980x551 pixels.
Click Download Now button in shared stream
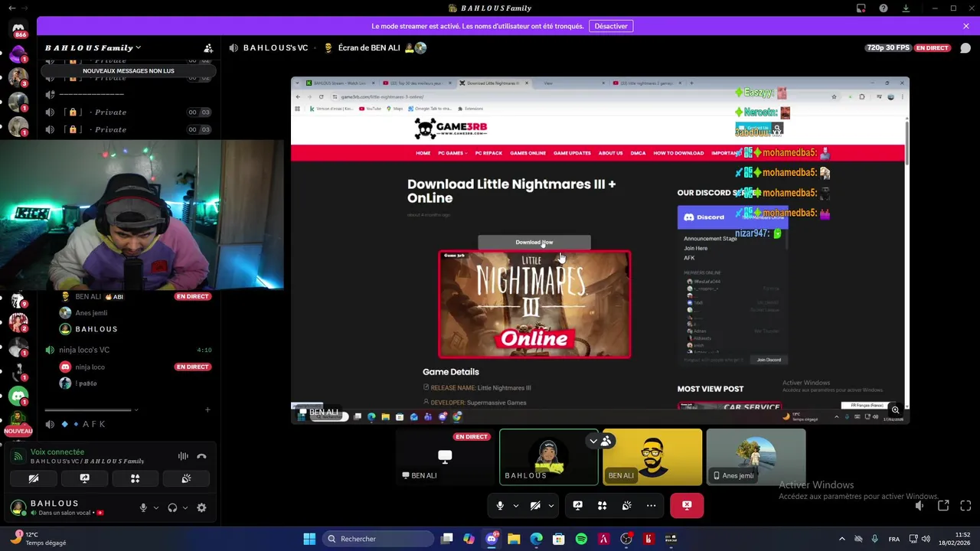(x=534, y=243)
